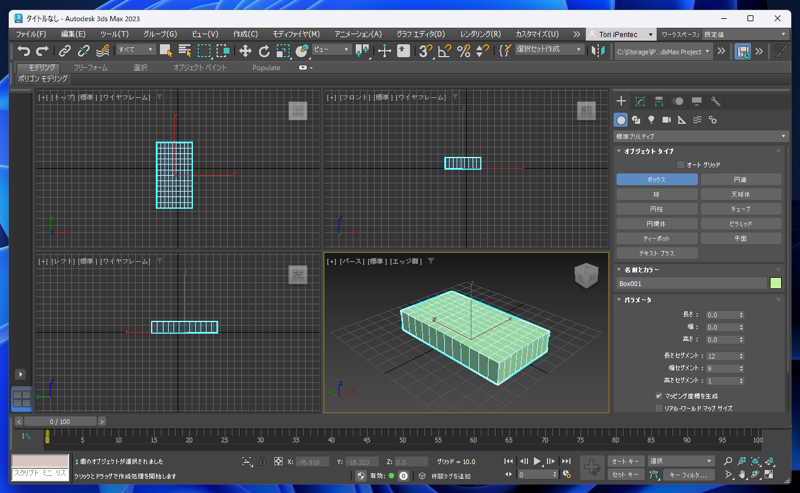Collapse the 名前とカラー rollout
This screenshot has width=800, height=493.
(x=639, y=269)
